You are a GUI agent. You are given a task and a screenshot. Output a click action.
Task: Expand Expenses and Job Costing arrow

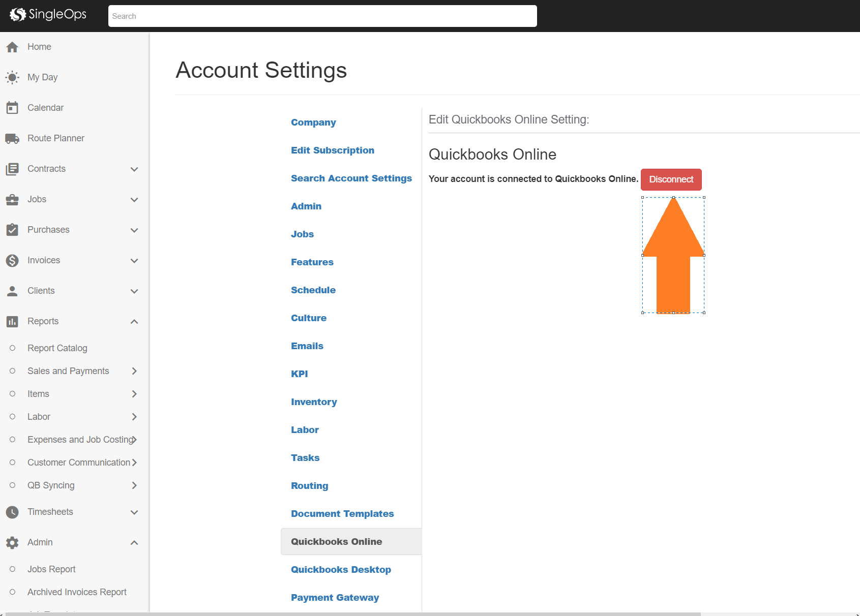point(135,440)
